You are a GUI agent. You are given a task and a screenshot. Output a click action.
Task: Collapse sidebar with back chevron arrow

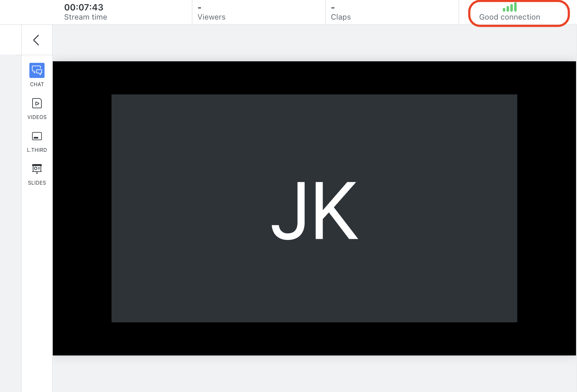click(36, 40)
